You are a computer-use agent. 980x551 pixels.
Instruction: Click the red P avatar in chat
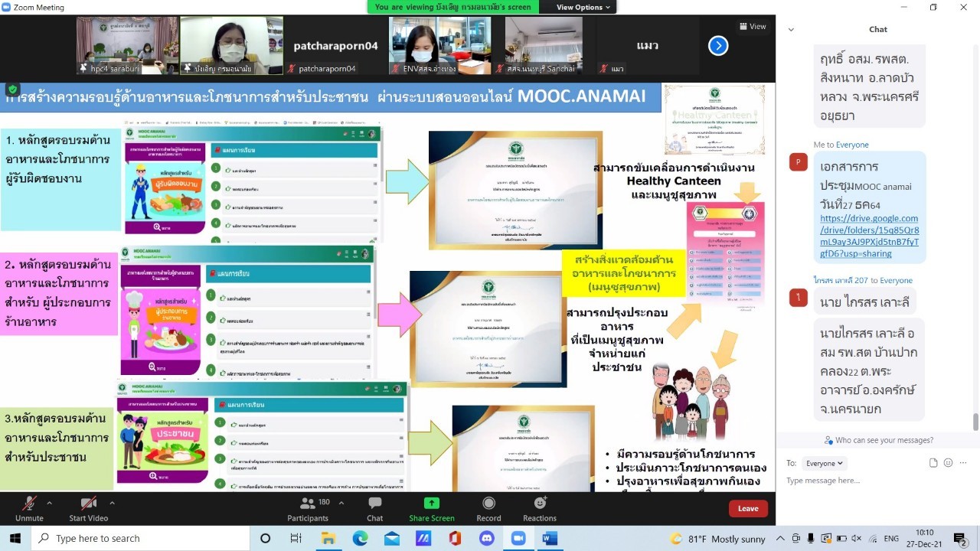[x=799, y=161]
